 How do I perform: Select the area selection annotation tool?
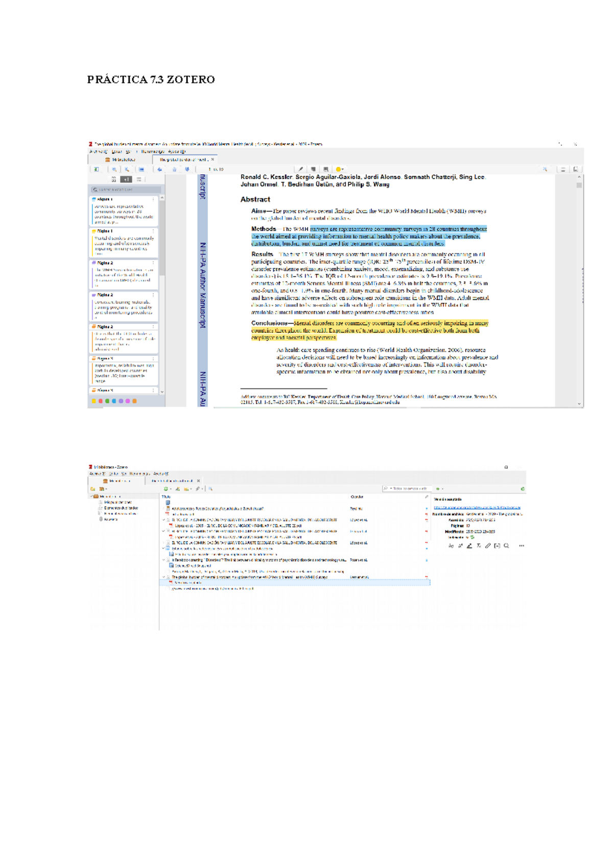326,169
